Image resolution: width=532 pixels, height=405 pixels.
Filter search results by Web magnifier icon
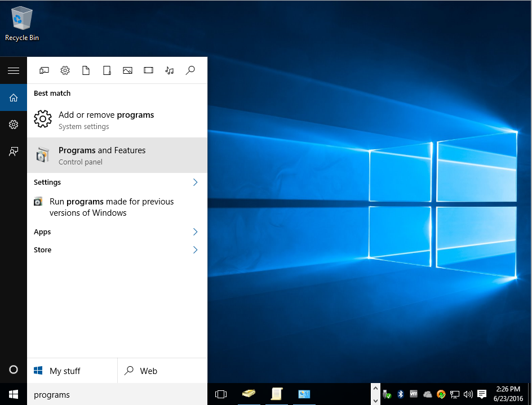[x=190, y=70]
